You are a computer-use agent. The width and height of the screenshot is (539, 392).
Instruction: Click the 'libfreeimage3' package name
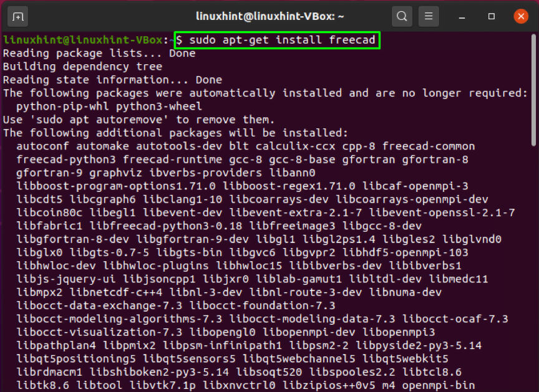[x=292, y=226]
